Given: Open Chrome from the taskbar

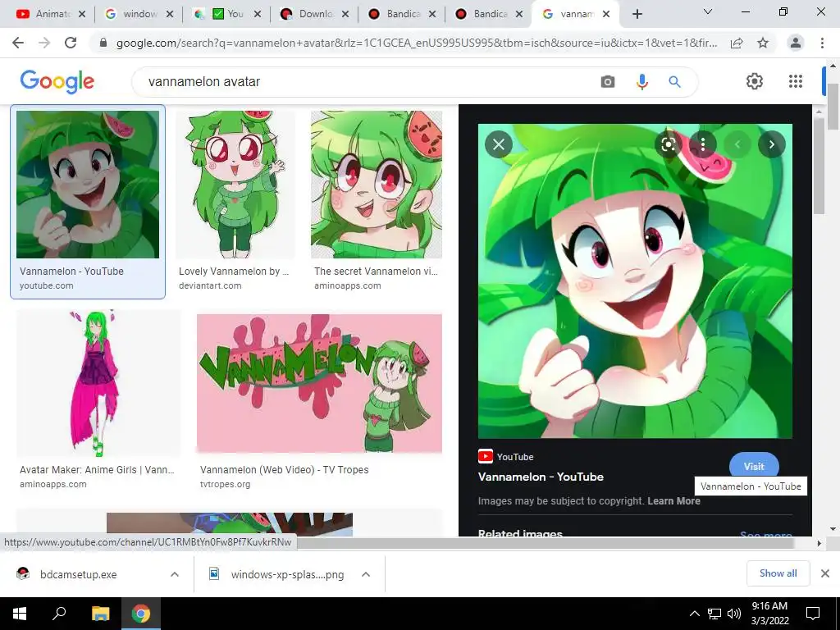Looking at the screenshot, I should tap(141, 614).
